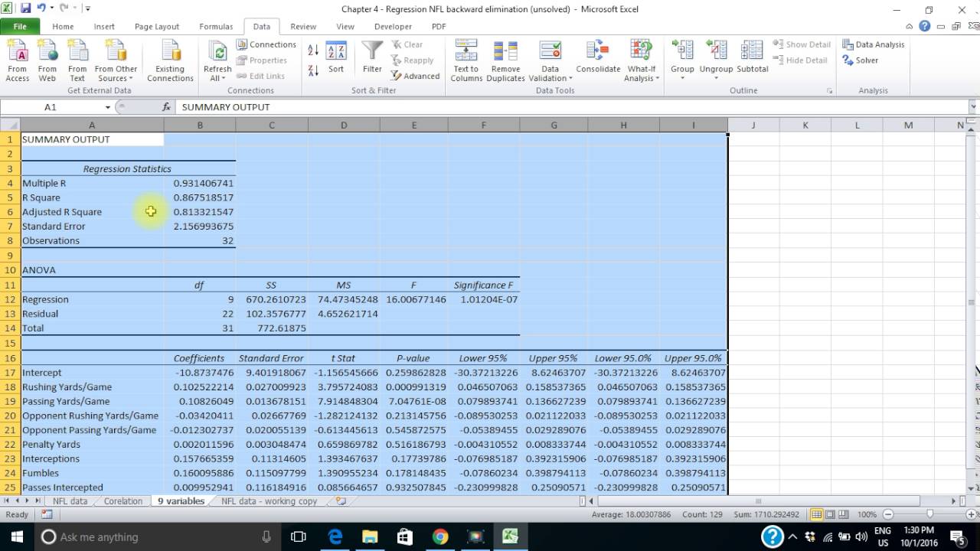Insert a new worksheet tab

[341, 501]
